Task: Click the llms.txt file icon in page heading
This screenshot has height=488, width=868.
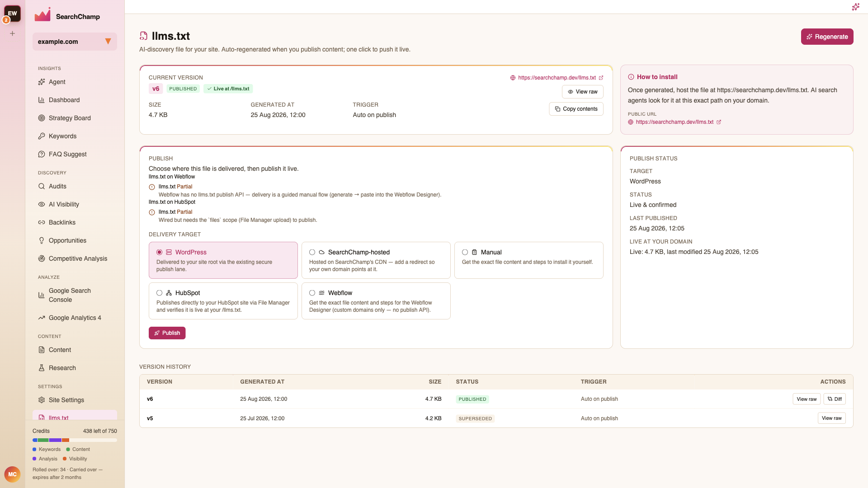Action: tap(144, 36)
